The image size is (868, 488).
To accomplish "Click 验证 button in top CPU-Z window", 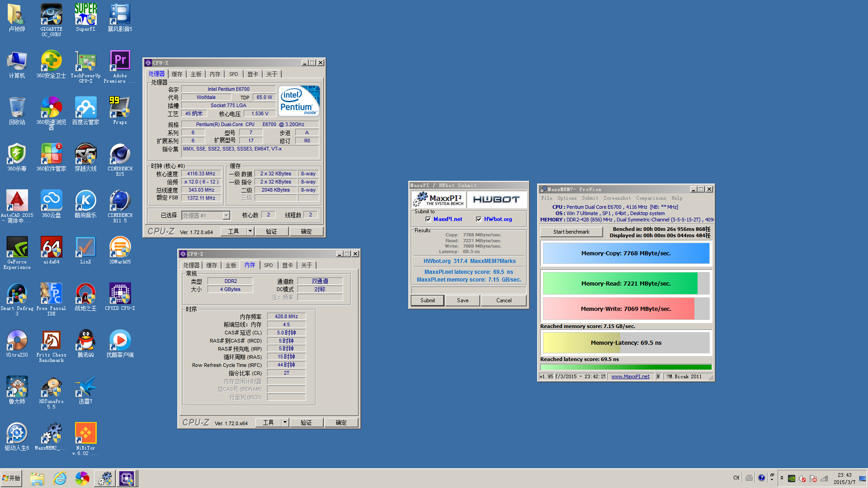I will (x=271, y=231).
